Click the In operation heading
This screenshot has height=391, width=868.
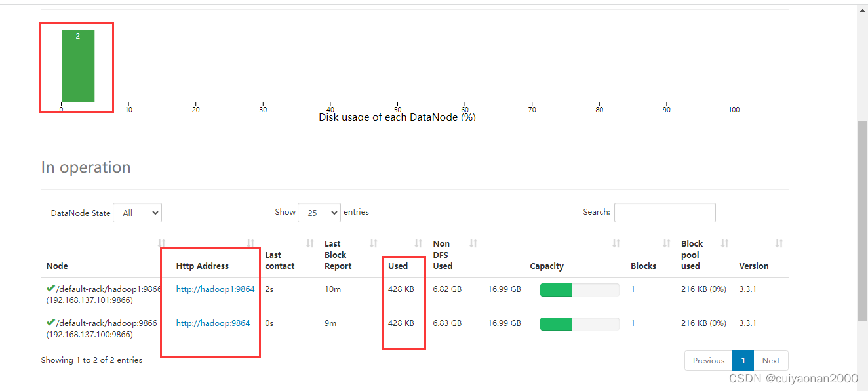(x=86, y=167)
